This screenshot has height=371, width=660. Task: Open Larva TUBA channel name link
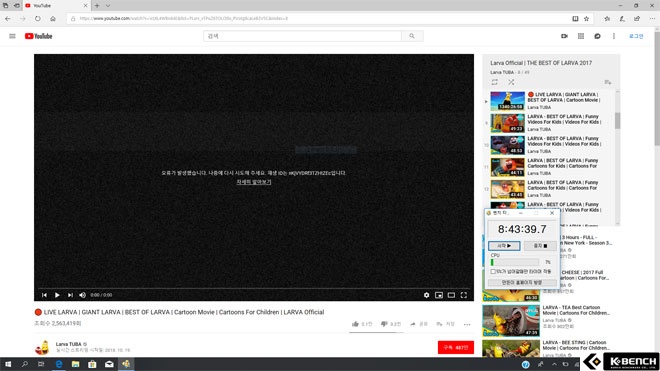click(68, 344)
